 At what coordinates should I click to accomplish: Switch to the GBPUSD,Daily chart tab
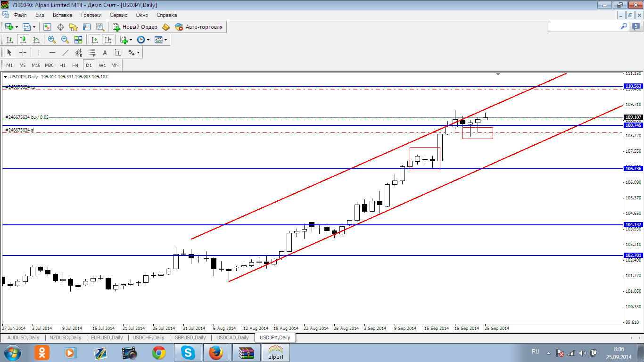pyautogui.click(x=190, y=337)
